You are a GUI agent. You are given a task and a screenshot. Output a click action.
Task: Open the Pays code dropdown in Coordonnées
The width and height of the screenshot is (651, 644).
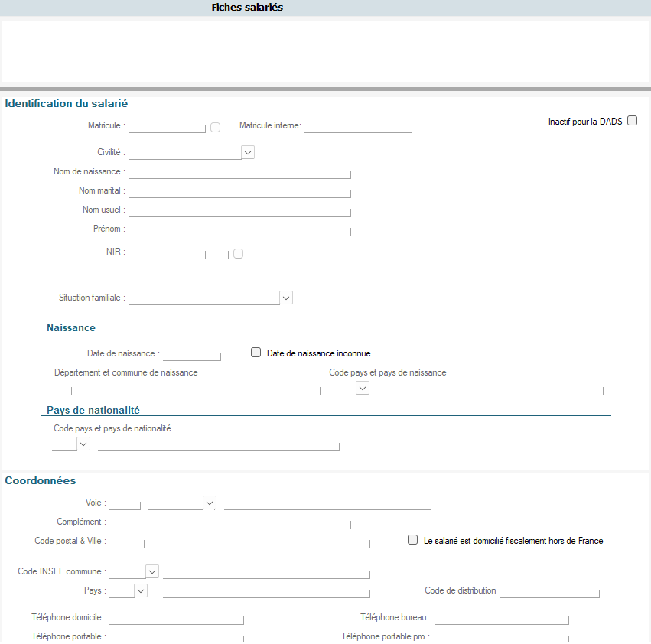(141, 591)
